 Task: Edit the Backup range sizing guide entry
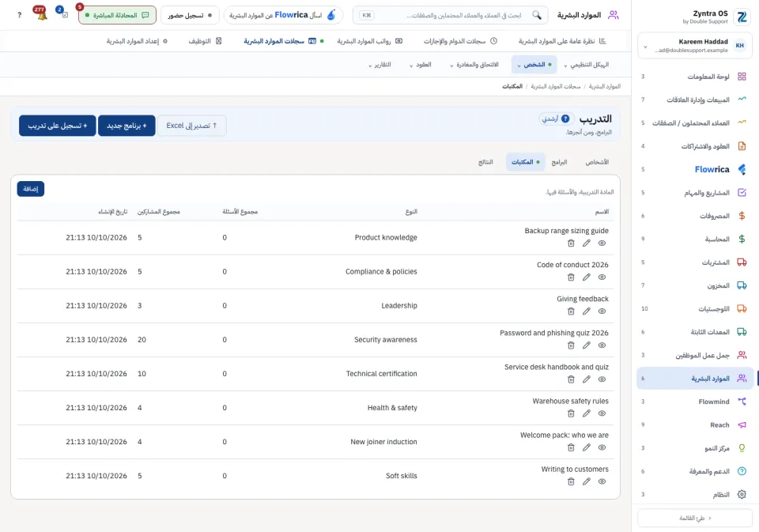587,243
